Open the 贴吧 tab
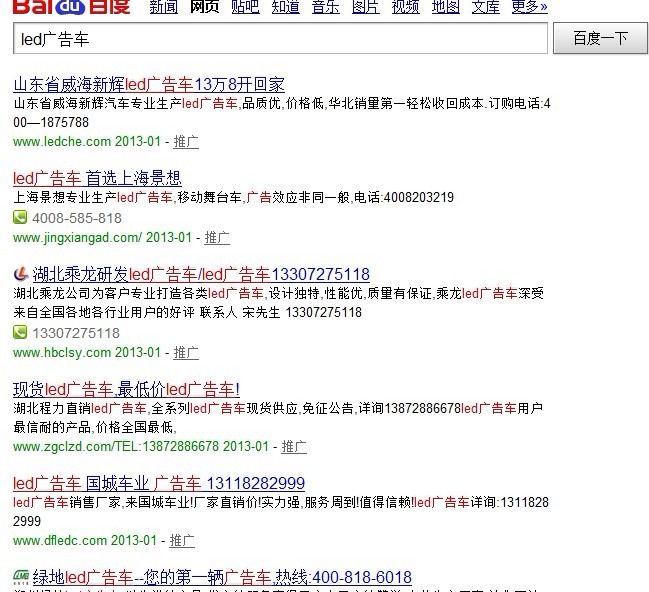The height and width of the screenshot is (592, 649). point(245,8)
